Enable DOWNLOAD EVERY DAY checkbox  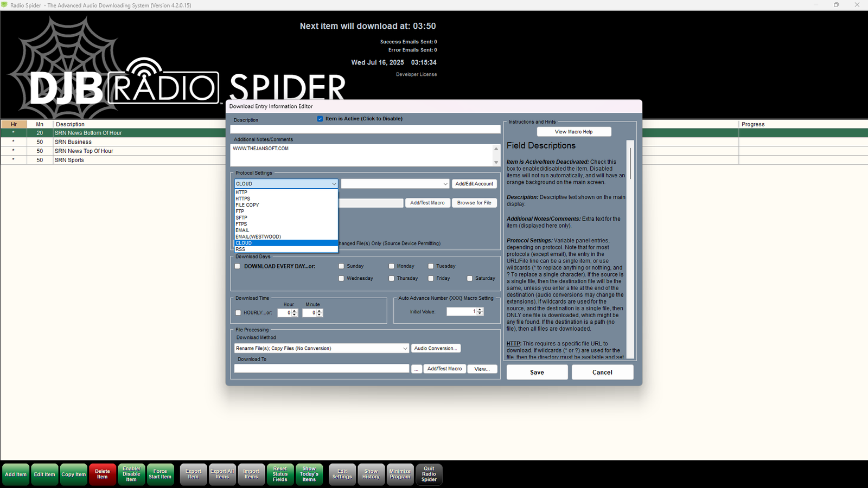click(238, 266)
